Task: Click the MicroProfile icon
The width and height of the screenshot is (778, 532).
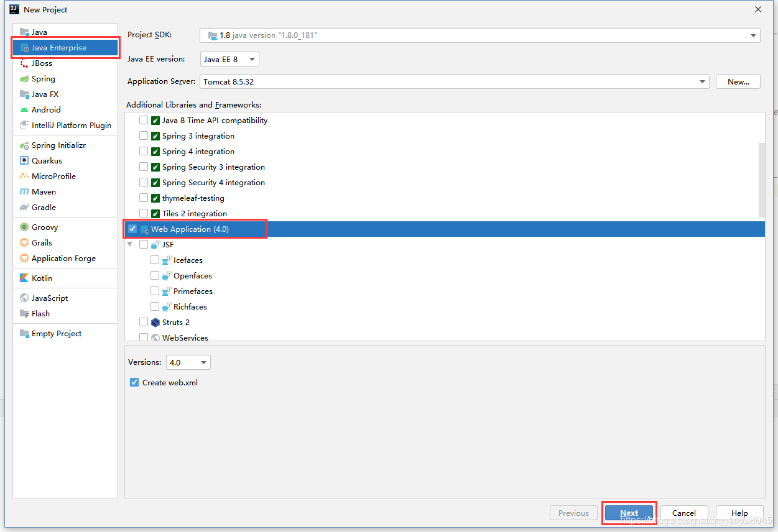Action: click(24, 177)
